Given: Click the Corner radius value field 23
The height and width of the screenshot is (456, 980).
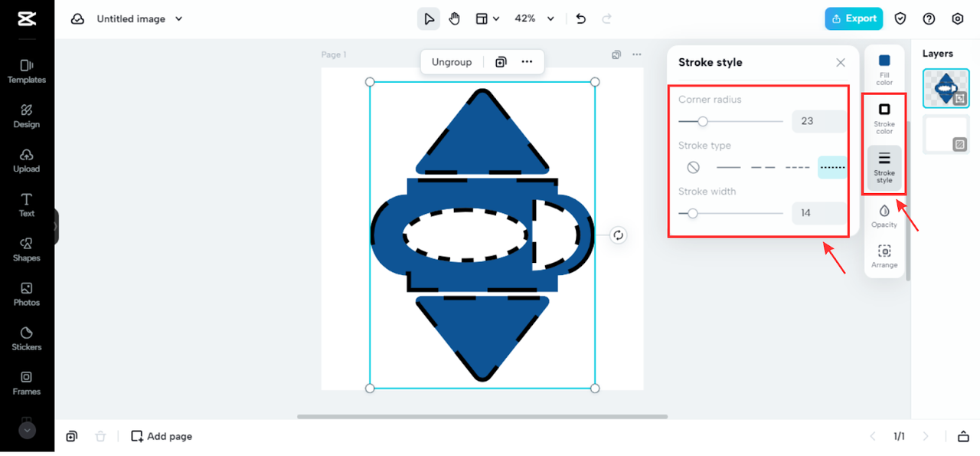Looking at the screenshot, I should pyautogui.click(x=818, y=121).
